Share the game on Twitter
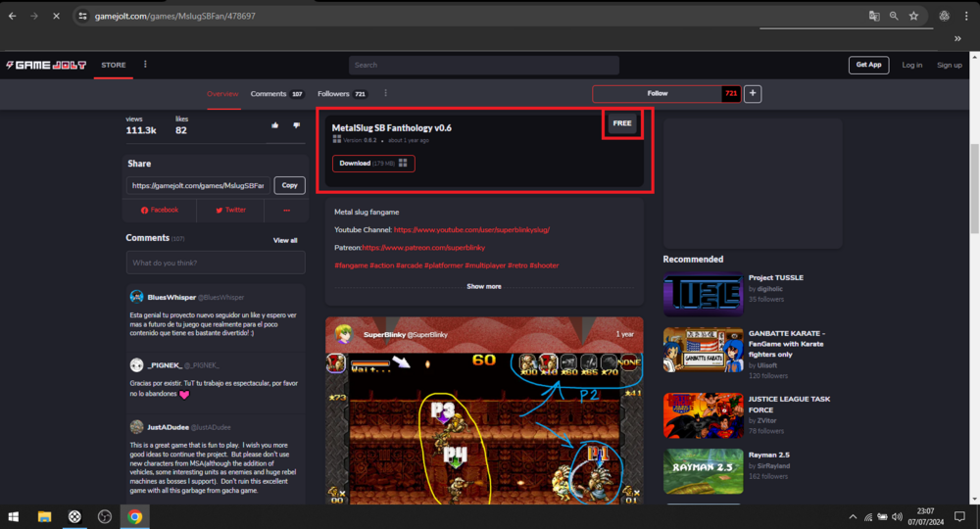The width and height of the screenshot is (980, 529). coord(231,210)
